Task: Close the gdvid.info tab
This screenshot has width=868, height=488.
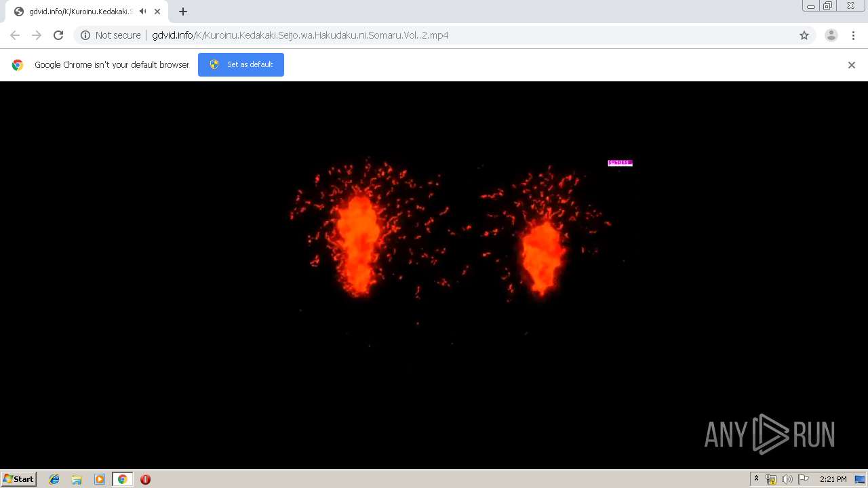Action: coord(157,12)
